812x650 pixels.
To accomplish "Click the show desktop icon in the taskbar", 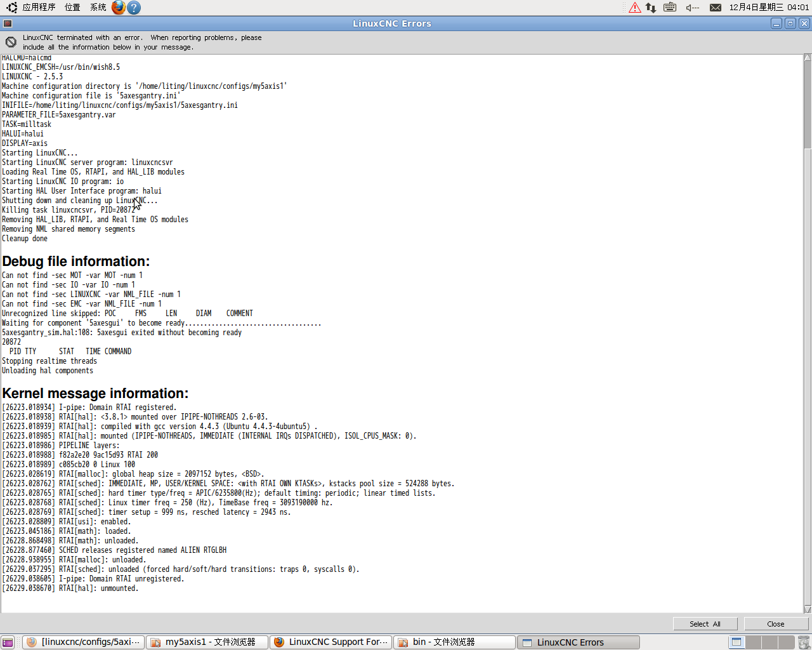I will 8,642.
